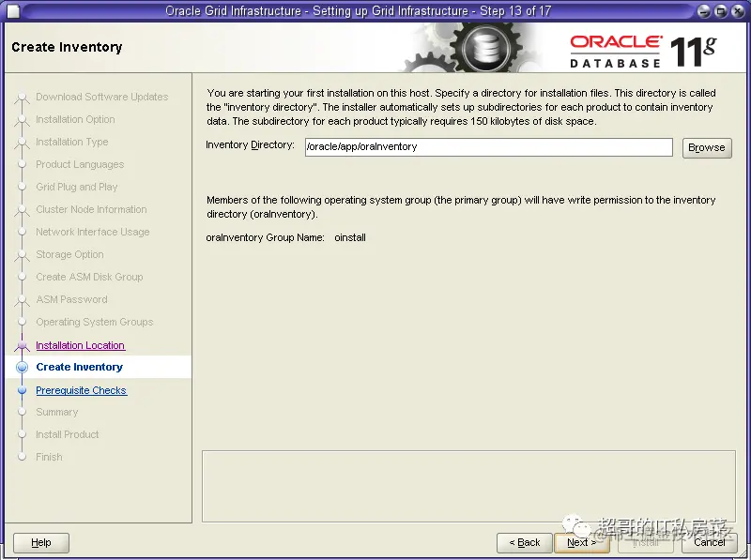Click Finish step in sidebar
Image resolution: width=751 pixels, height=560 pixels.
click(49, 457)
